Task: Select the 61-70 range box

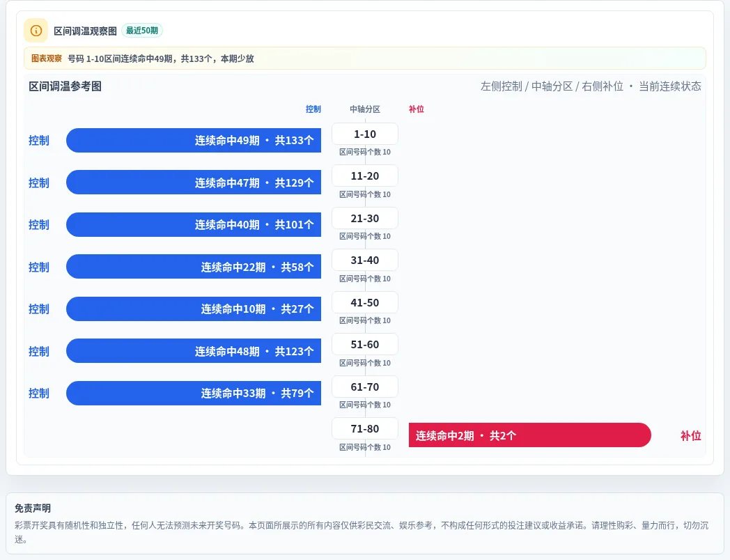Action: click(365, 387)
